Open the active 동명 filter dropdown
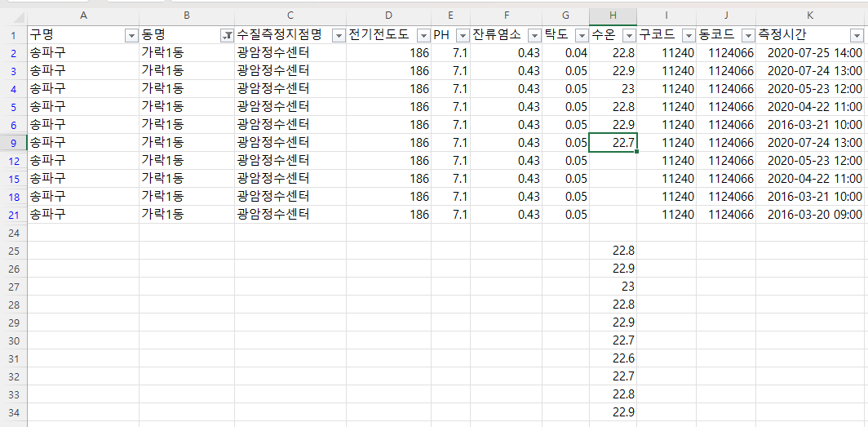Screen dimensions: 868x427 coord(227,36)
